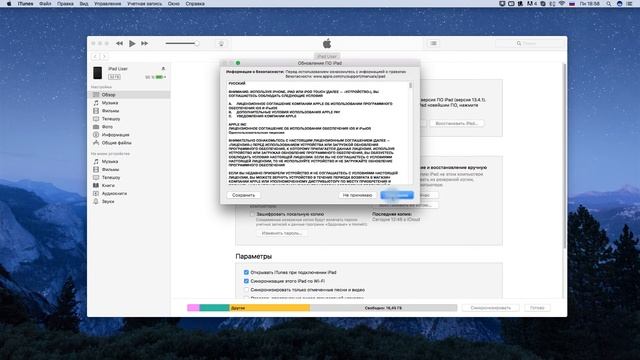Open the AirPlay output icon
The image size is (640, 360).
221,44
